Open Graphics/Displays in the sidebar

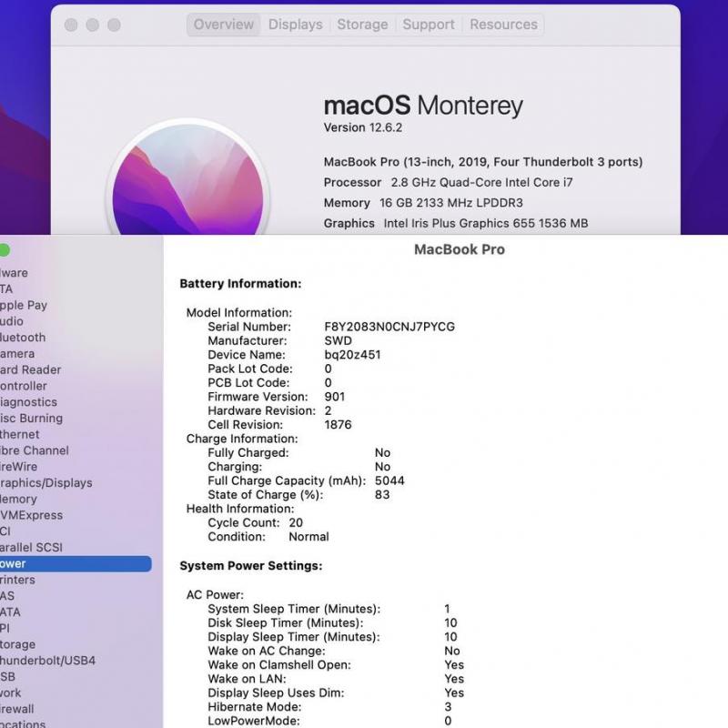point(45,483)
